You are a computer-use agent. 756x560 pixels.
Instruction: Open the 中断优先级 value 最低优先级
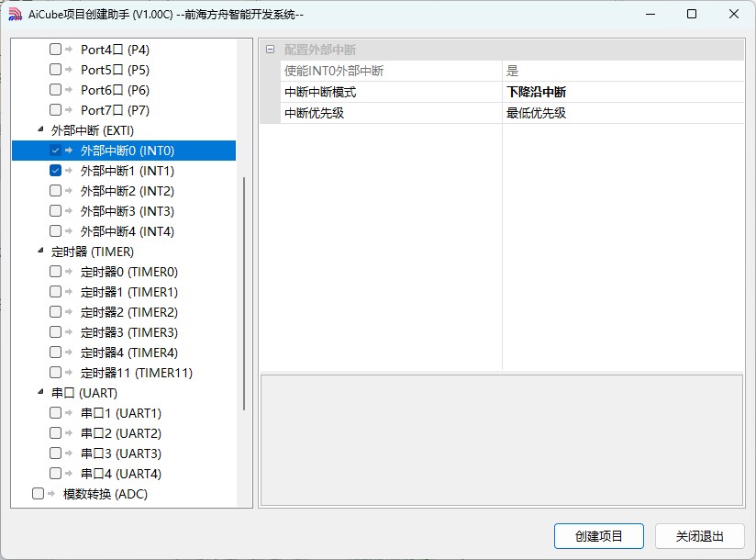(623, 113)
